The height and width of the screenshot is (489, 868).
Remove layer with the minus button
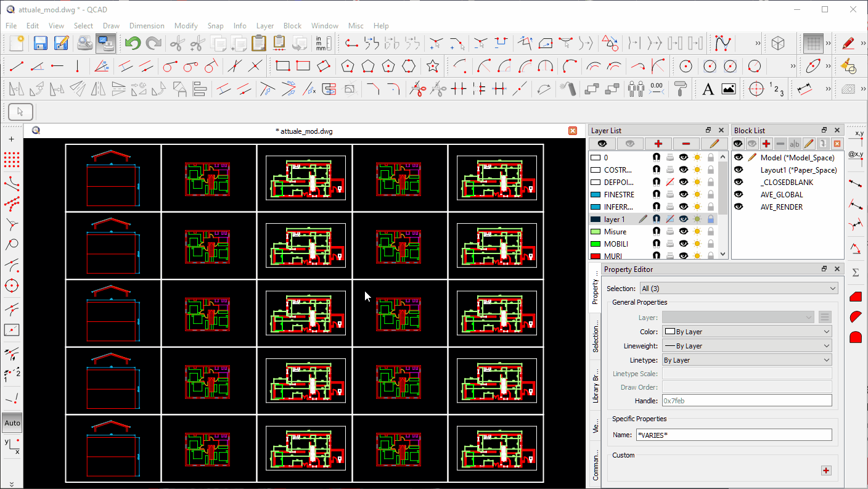tap(686, 144)
